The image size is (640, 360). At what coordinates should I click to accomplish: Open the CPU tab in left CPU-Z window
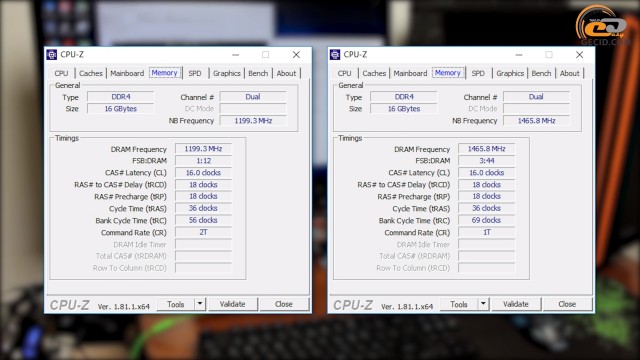(x=61, y=73)
